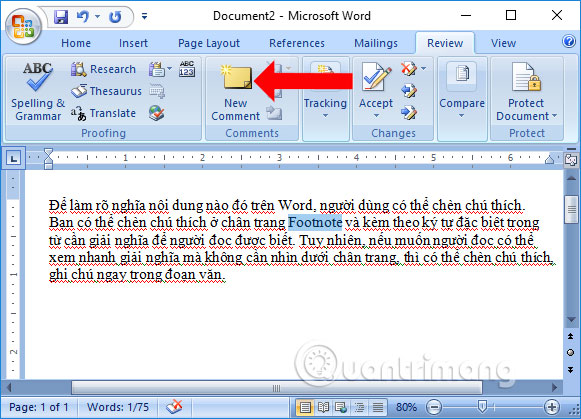Switch to Draft view

coord(377,408)
